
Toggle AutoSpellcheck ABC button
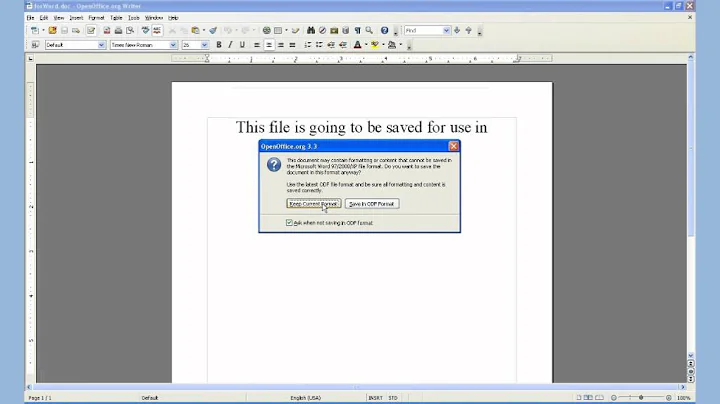pos(157,30)
